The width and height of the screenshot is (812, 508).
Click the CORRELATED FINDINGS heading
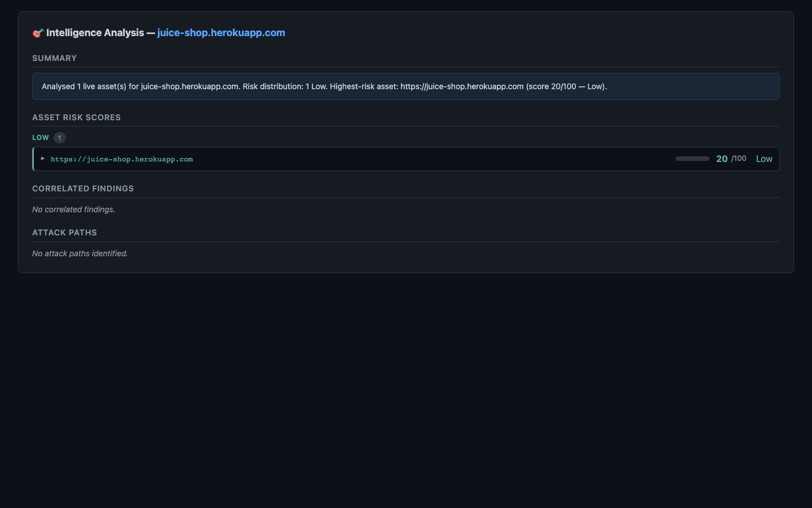(x=83, y=189)
